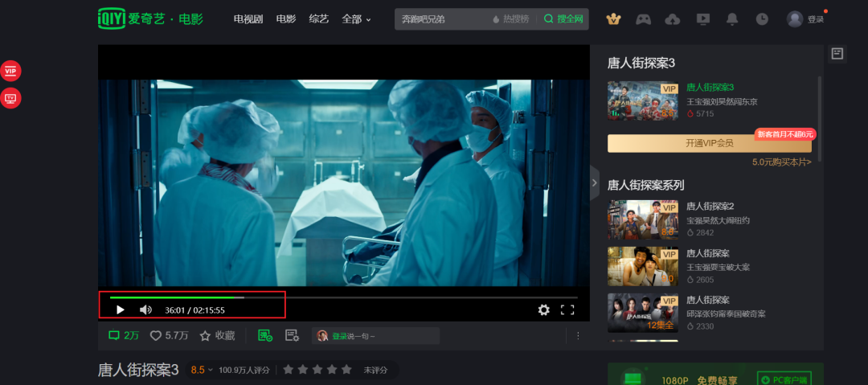The width and height of the screenshot is (868, 385).
Task: Open the three-dot more menu
Action: click(578, 335)
